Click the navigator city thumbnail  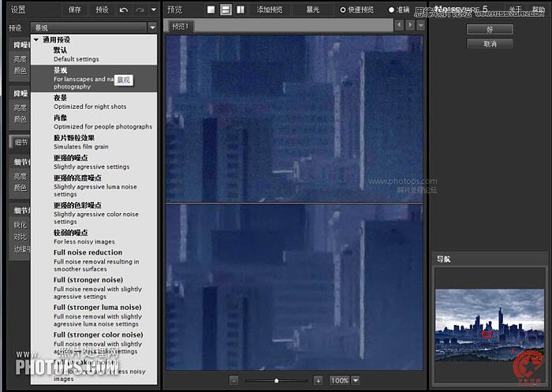[490, 325]
